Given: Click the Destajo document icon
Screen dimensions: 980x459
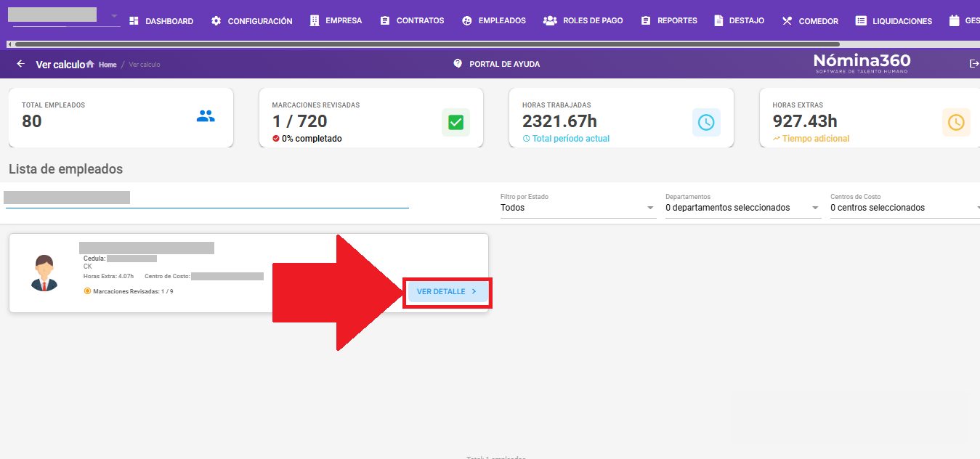Looking at the screenshot, I should (718, 21).
